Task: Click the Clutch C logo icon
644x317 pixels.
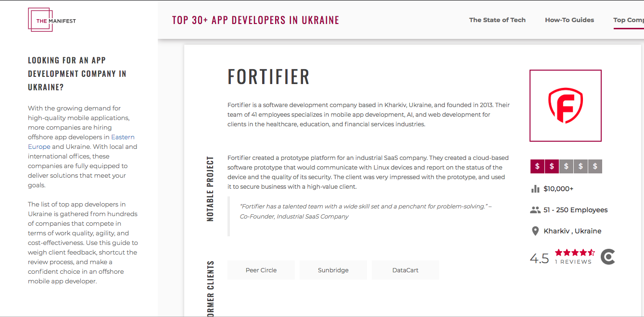Action: tap(608, 257)
